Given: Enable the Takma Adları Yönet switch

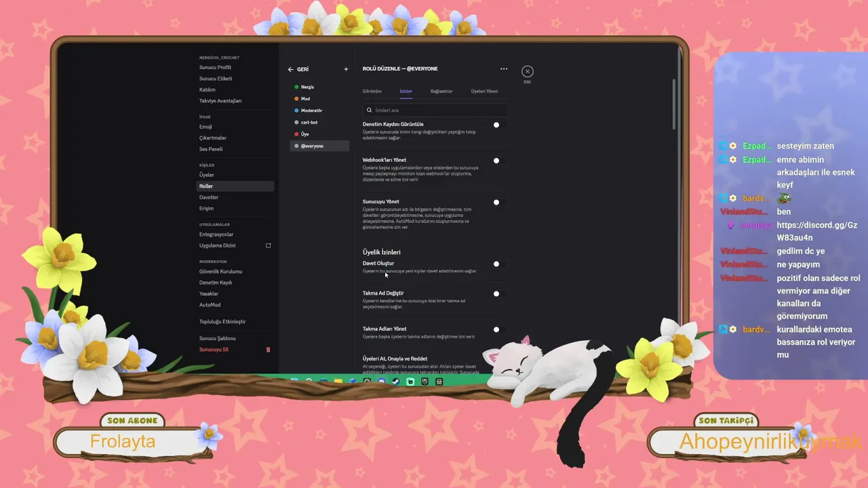Looking at the screenshot, I should tap(498, 329).
